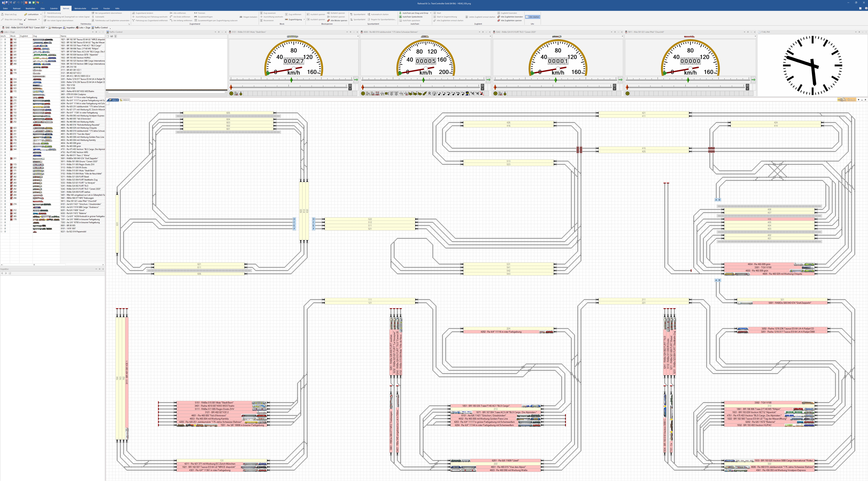
Task: Switch to the Betriebsstelle ribbon tab
Action: 80,8
